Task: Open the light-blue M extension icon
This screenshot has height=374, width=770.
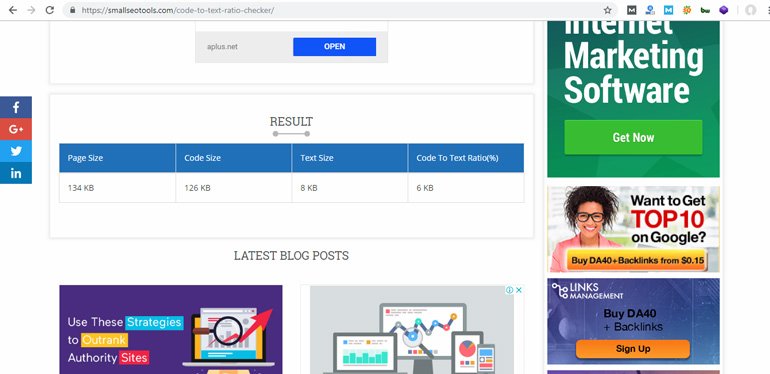Action: [668, 10]
